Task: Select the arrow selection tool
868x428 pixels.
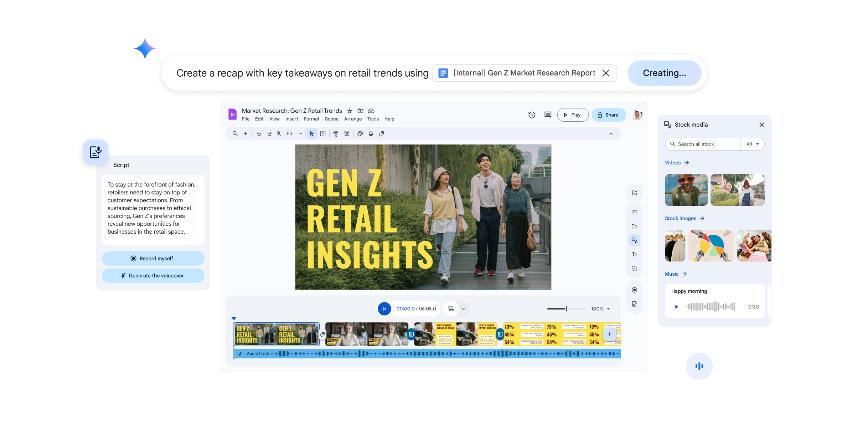Action: pos(312,133)
